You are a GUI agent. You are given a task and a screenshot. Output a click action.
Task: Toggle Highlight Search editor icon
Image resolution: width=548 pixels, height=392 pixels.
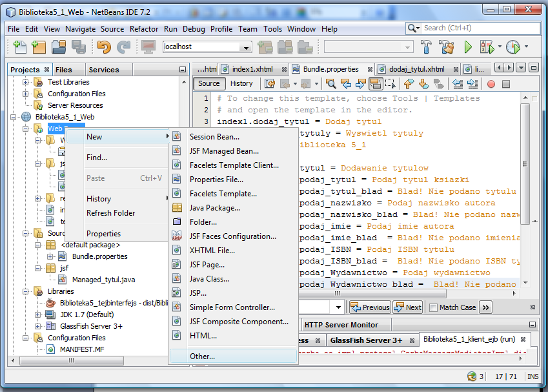point(376,84)
